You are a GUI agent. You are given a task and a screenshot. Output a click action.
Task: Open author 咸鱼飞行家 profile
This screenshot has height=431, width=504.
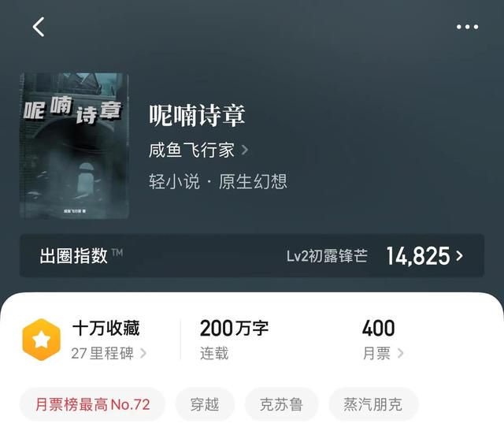pyautogui.click(x=191, y=150)
